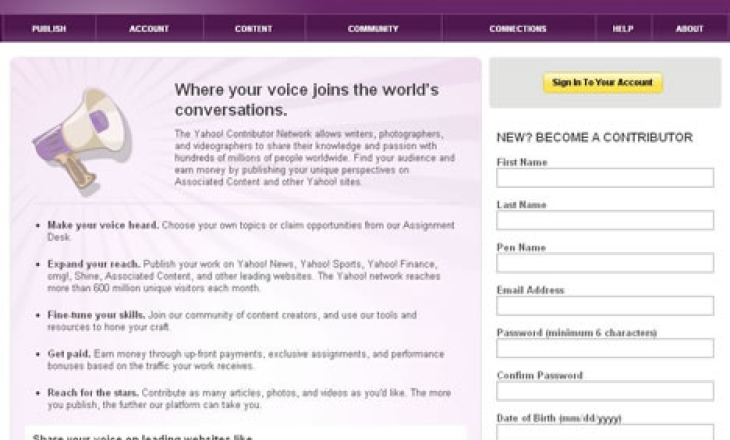Focus the Pen Name field
730x440 pixels.
(x=605, y=263)
